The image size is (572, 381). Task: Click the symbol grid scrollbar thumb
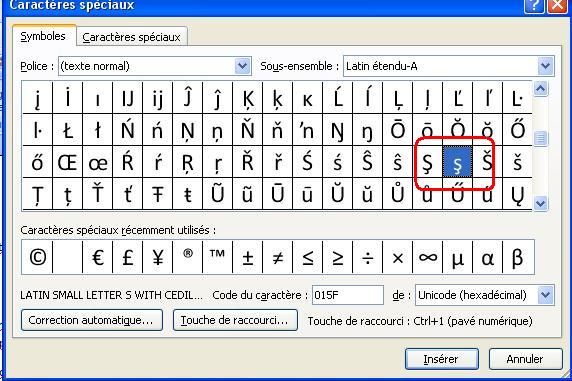click(541, 138)
